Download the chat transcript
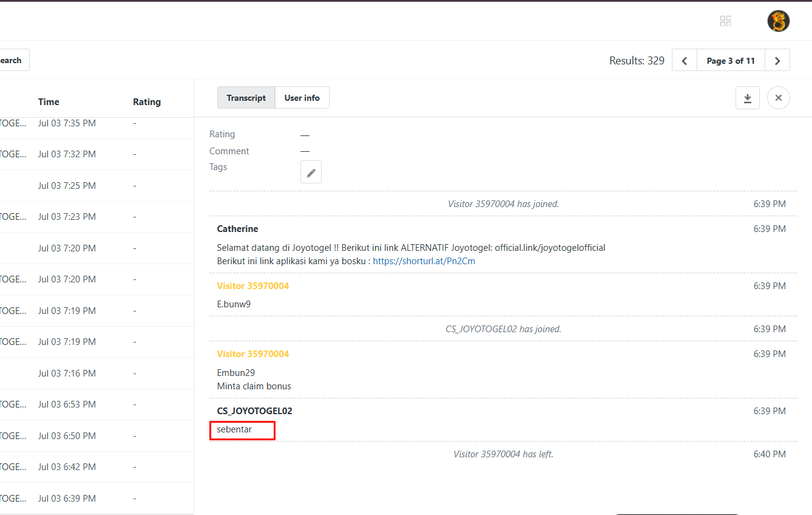 (748, 98)
